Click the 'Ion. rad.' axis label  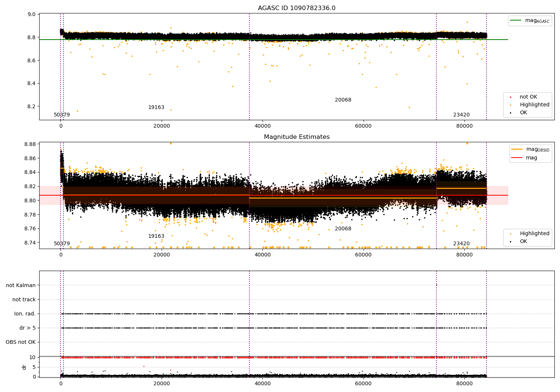[25, 314]
